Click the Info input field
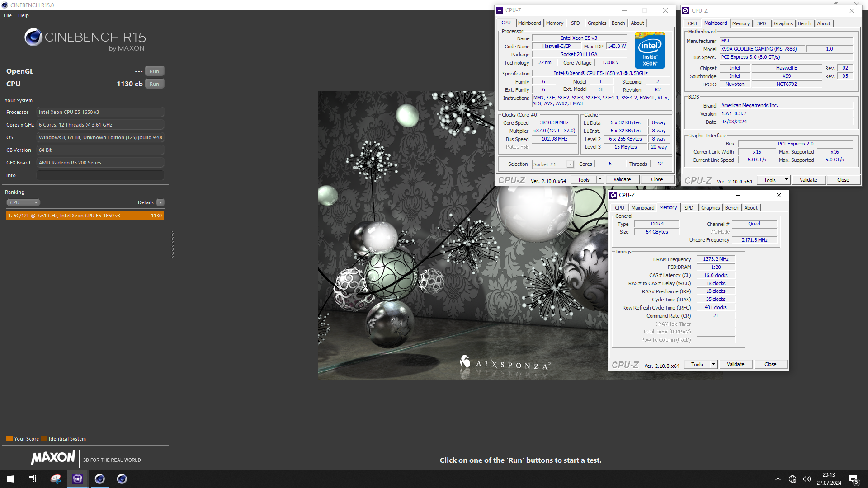The image size is (868, 488). coord(100,175)
